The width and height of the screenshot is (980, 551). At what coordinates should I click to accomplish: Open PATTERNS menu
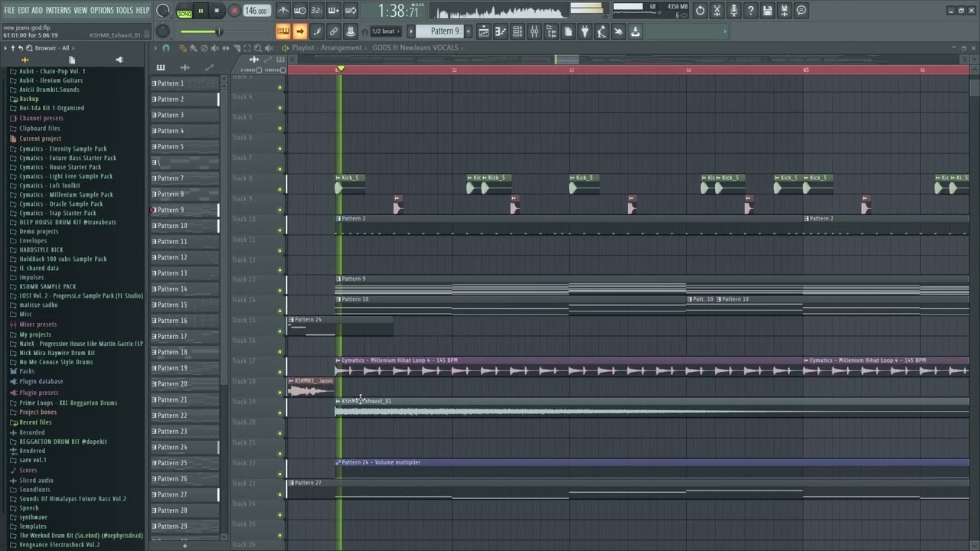pyautogui.click(x=58, y=11)
